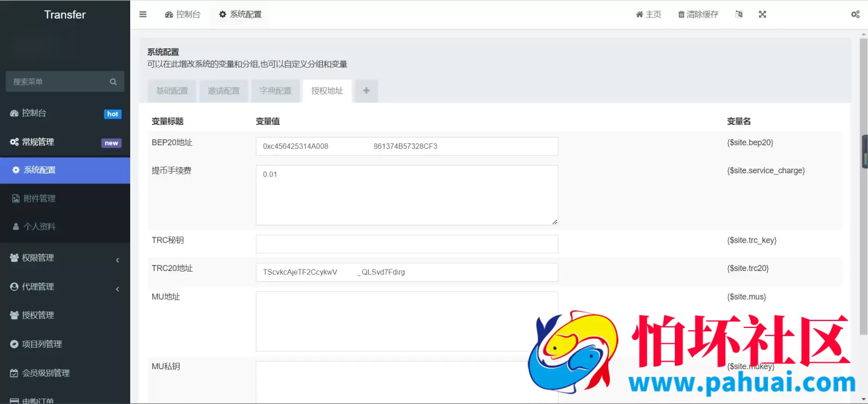Viewport: 868px width, 404px height.
Task: Switch to the 基础配置 tab
Action: [172, 91]
